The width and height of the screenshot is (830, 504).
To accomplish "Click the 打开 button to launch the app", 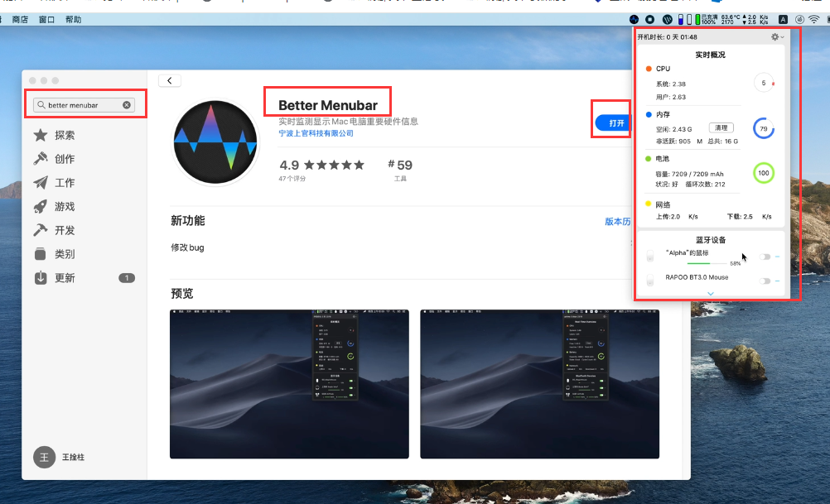I will [613, 122].
